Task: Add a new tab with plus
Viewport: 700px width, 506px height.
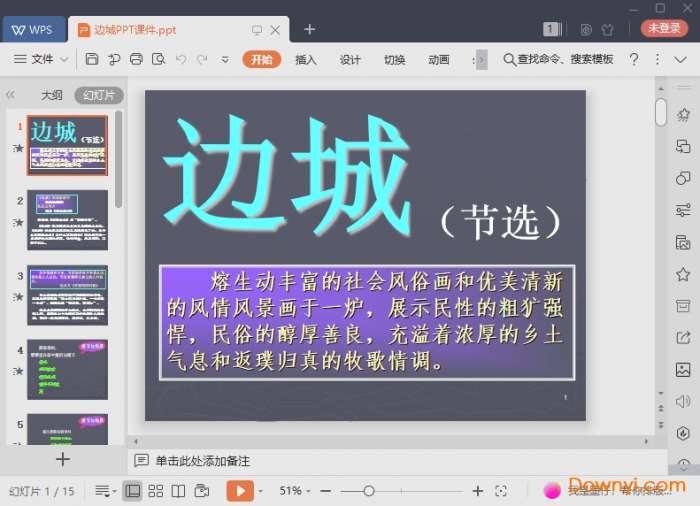Action: point(309,29)
